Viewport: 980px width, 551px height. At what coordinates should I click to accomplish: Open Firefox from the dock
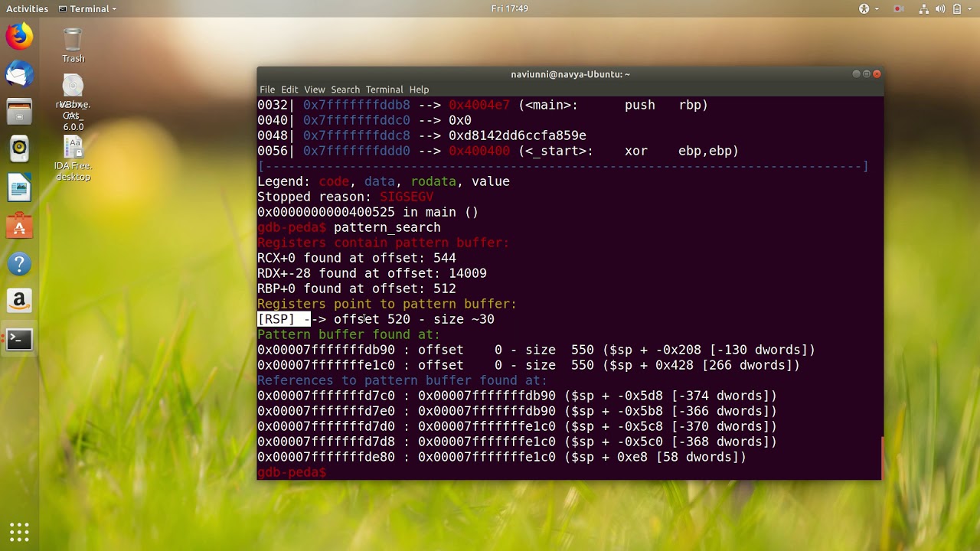click(x=19, y=36)
